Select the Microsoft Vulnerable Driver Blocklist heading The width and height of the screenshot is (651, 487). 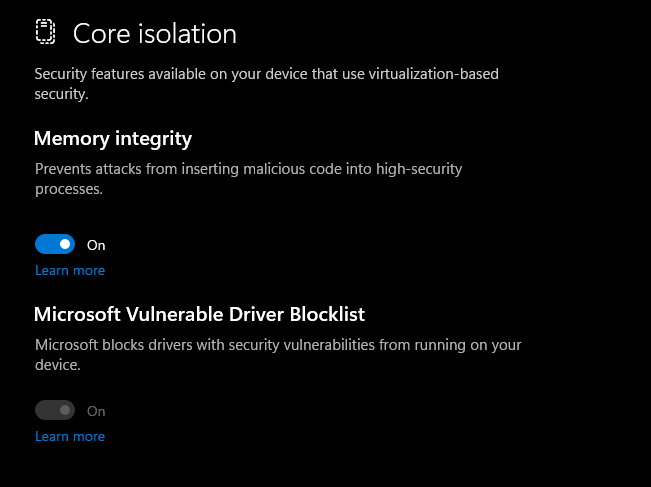click(199, 314)
